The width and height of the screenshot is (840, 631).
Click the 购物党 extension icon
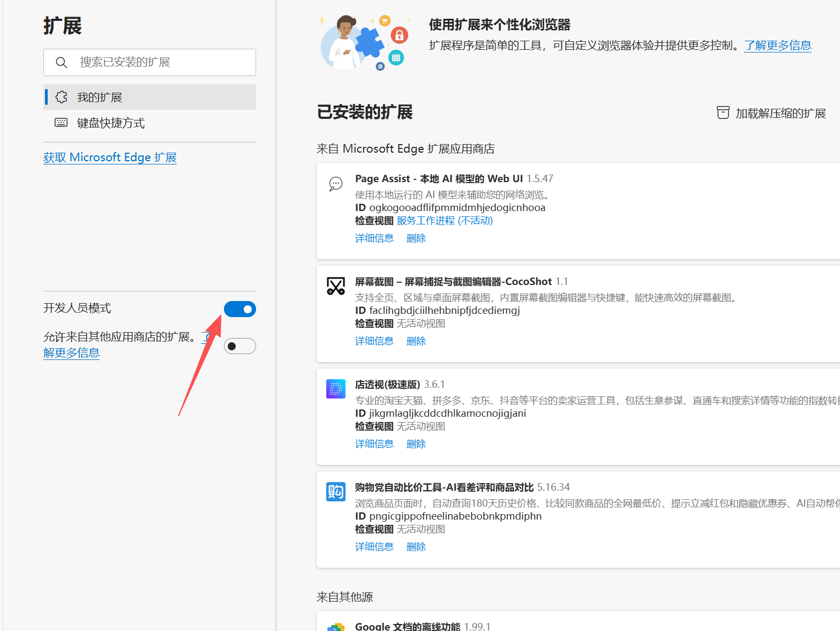click(335, 492)
